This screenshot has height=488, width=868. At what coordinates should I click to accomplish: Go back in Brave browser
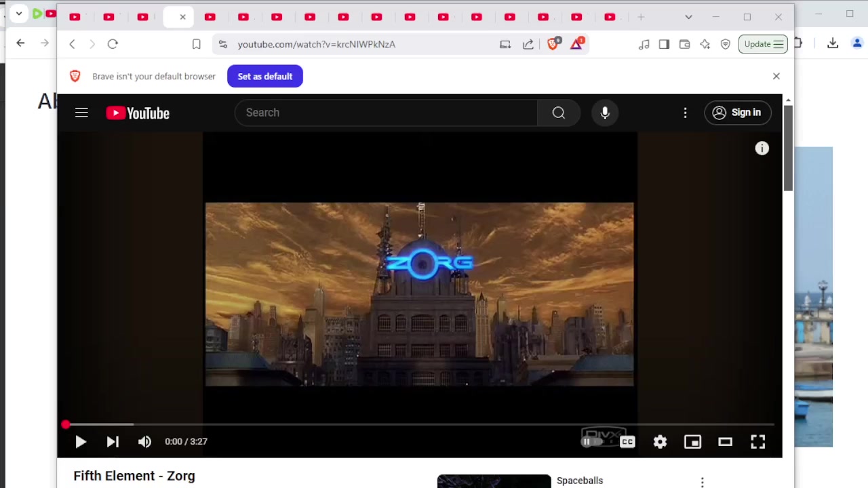click(72, 44)
